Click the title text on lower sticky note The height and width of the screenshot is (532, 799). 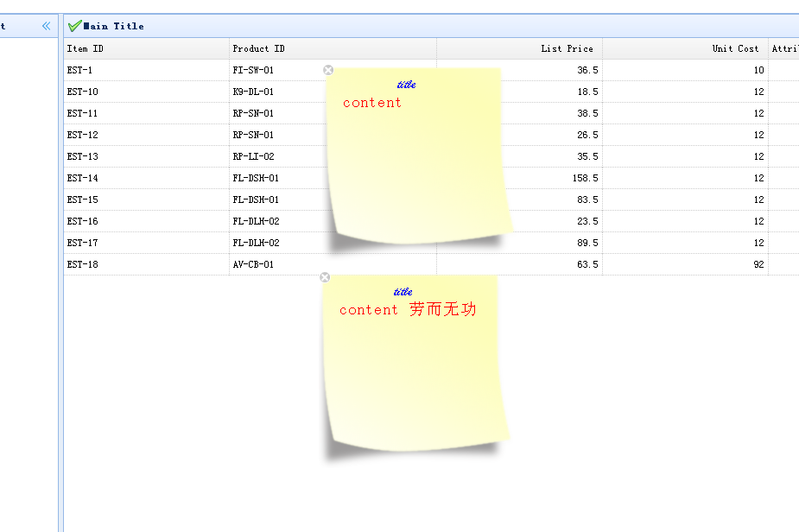(403, 292)
